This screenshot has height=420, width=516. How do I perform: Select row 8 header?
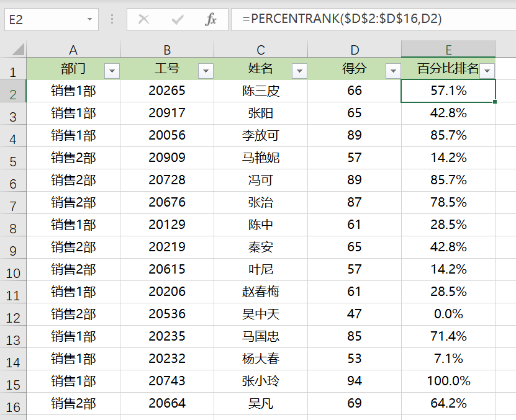[x=13, y=225]
